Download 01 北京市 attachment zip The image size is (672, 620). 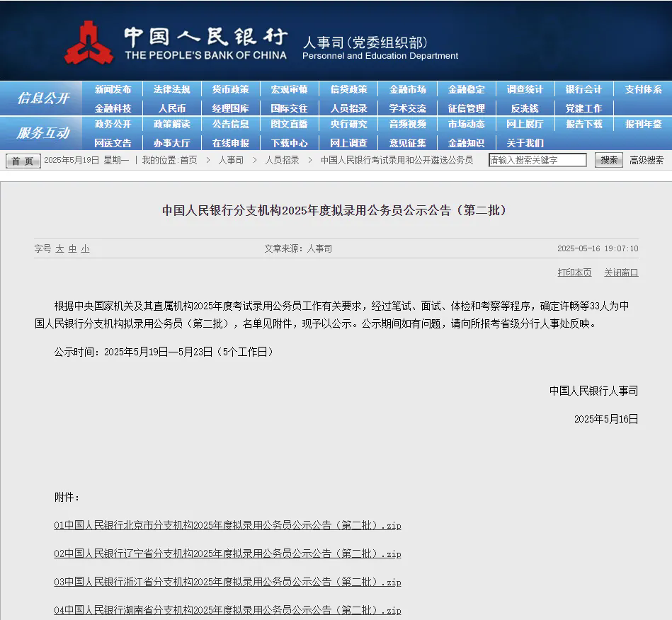coord(227,525)
